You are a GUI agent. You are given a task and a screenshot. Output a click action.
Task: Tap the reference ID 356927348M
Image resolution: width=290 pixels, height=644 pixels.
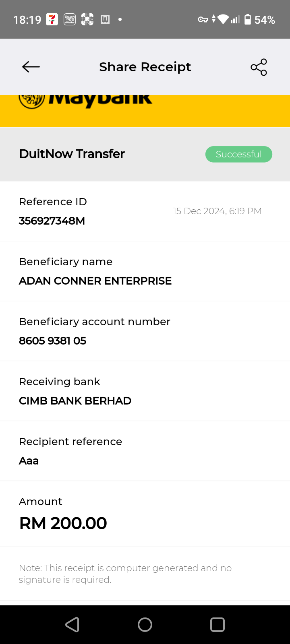[52, 221]
